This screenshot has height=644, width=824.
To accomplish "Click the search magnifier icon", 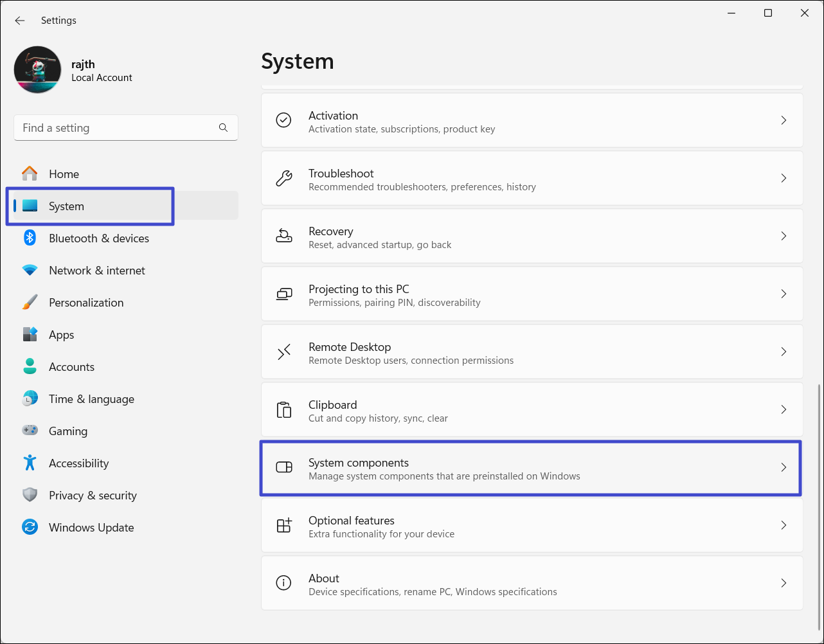I will coord(223,128).
